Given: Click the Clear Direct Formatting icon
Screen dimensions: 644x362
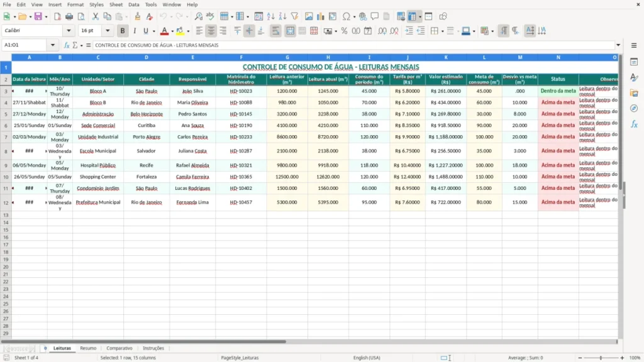Looking at the screenshot, I should (x=150, y=16).
